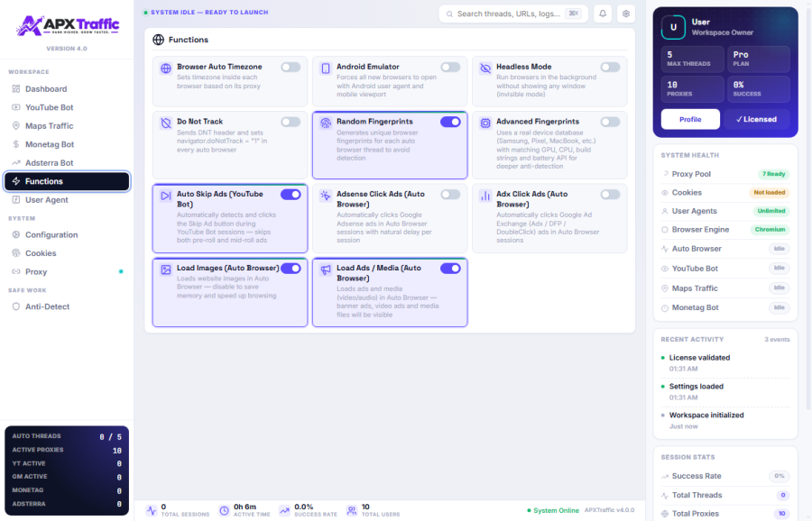
Task: Click the Advanced Fingerprints chip icon
Action: click(x=485, y=123)
